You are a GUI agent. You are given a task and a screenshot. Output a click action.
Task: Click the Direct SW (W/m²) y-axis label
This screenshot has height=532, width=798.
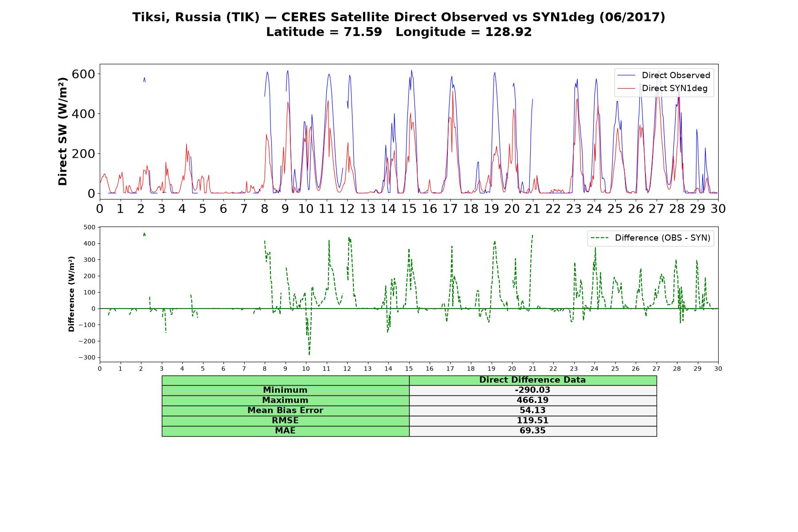click(x=63, y=132)
